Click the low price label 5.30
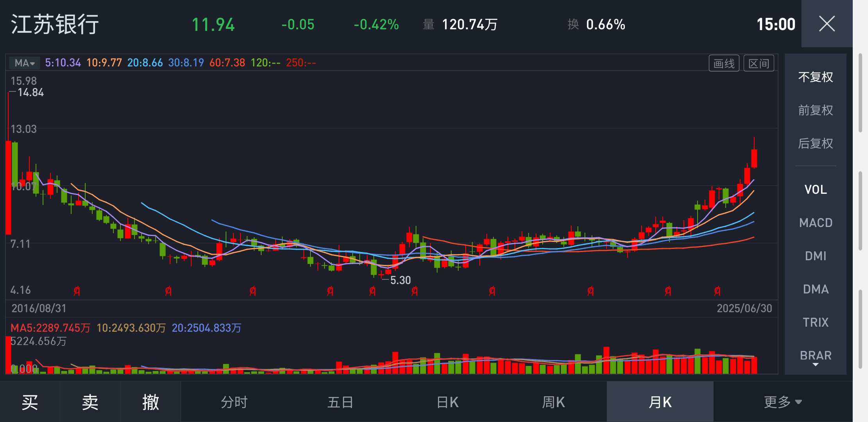868x422 pixels. [400, 280]
